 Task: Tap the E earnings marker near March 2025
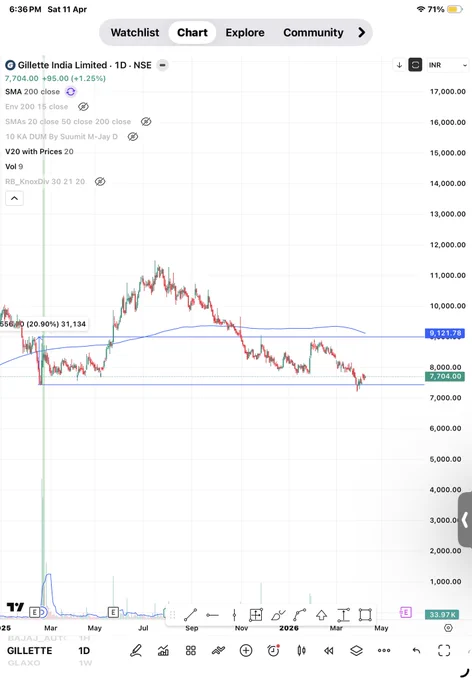click(x=35, y=612)
